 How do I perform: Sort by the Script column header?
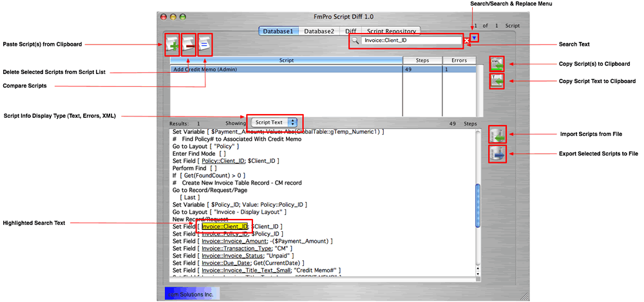click(287, 61)
